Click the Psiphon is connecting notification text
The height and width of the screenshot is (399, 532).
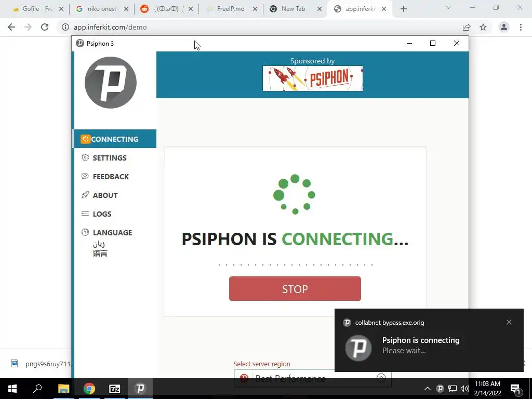pyautogui.click(x=421, y=340)
